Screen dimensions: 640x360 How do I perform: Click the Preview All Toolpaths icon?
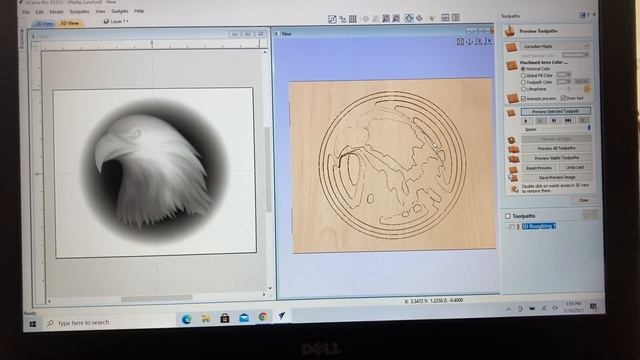pyautogui.click(x=513, y=149)
